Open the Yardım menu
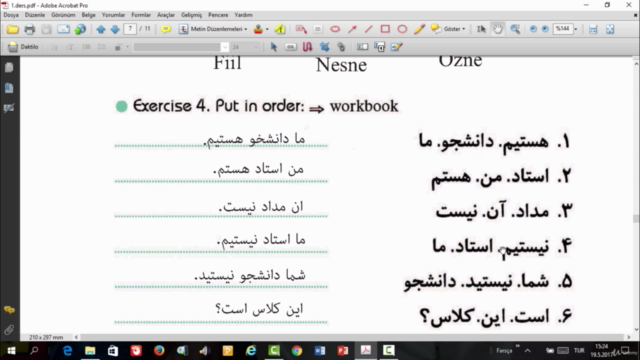The width and height of the screenshot is (640, 360). pos(243,15)
